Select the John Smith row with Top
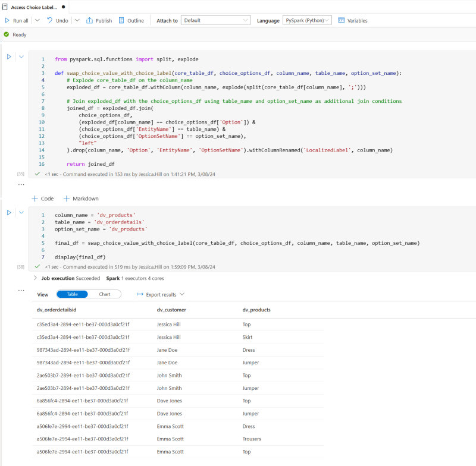This screenshot has width=476, height=466. click(x=177, y=375)
